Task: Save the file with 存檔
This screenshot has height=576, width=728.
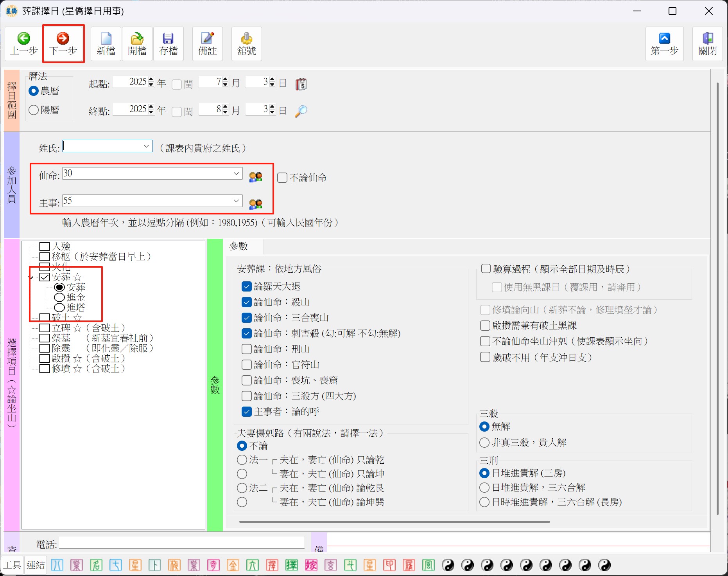Action: (169, 44)
